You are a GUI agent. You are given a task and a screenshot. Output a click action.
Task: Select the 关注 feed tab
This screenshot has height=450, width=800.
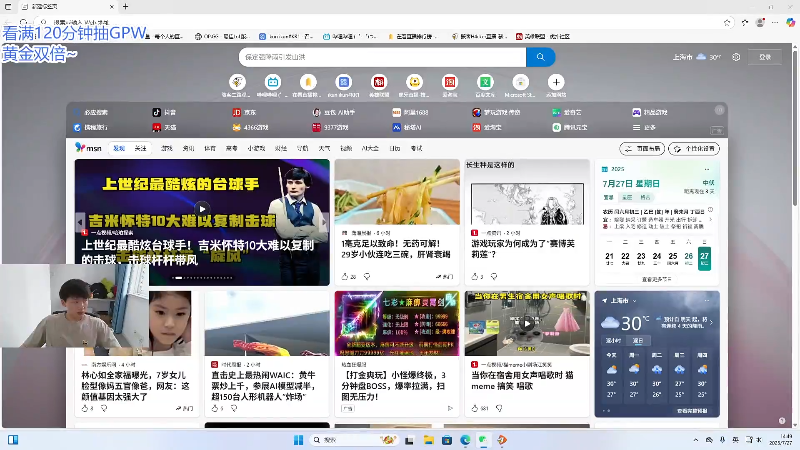(140, 148)
